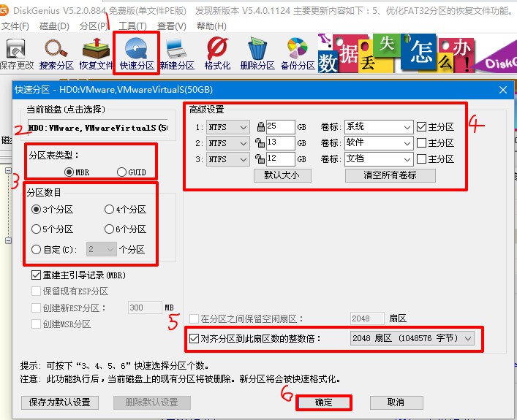Viewport: 517px width, 420px height.
Task: Toggle unlock icon for partition 2 size
Action: [260, 143]
